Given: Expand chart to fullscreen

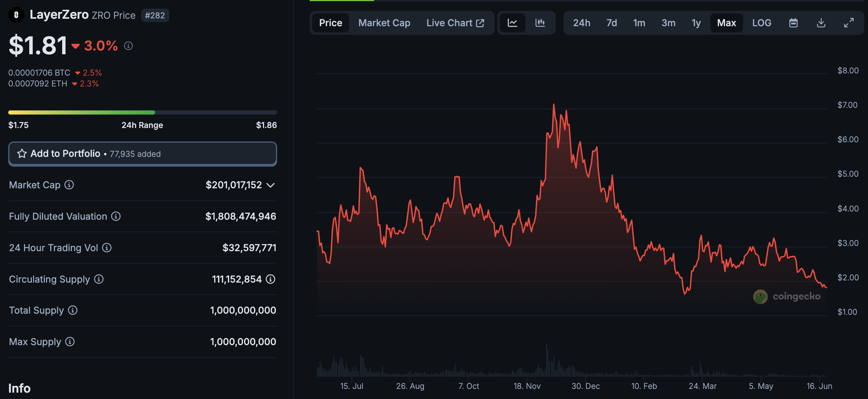Looking at the screenshot, I should click(x=849, y=23).
